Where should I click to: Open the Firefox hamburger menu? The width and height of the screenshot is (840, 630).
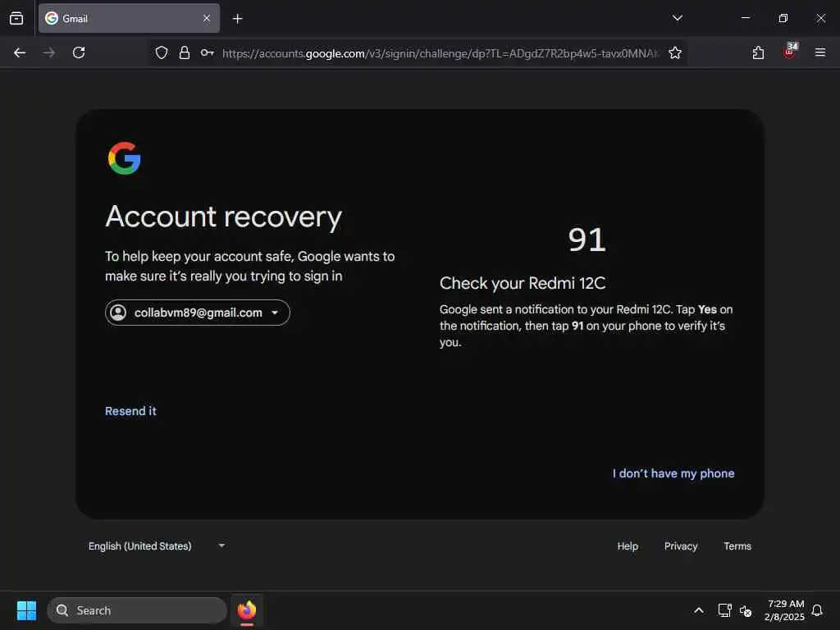(819, 52)
